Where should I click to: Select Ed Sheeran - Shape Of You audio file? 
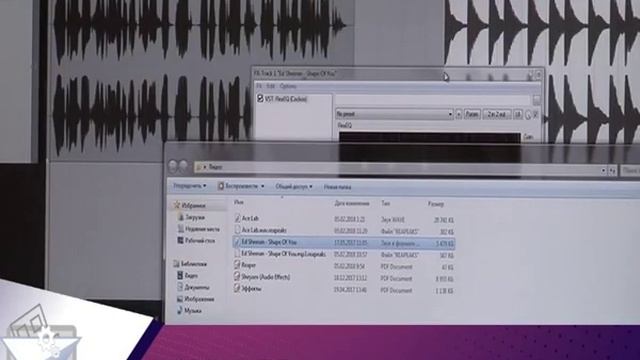coord(344,243)
